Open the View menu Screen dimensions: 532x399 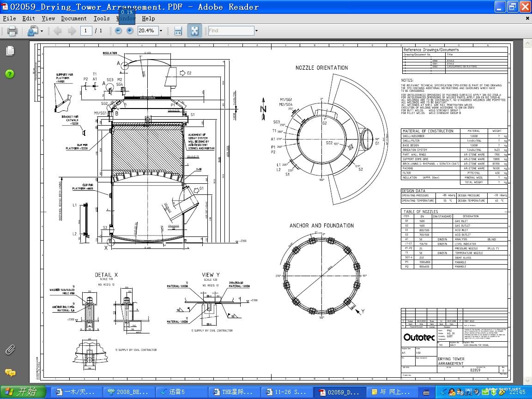click(48, 18)
